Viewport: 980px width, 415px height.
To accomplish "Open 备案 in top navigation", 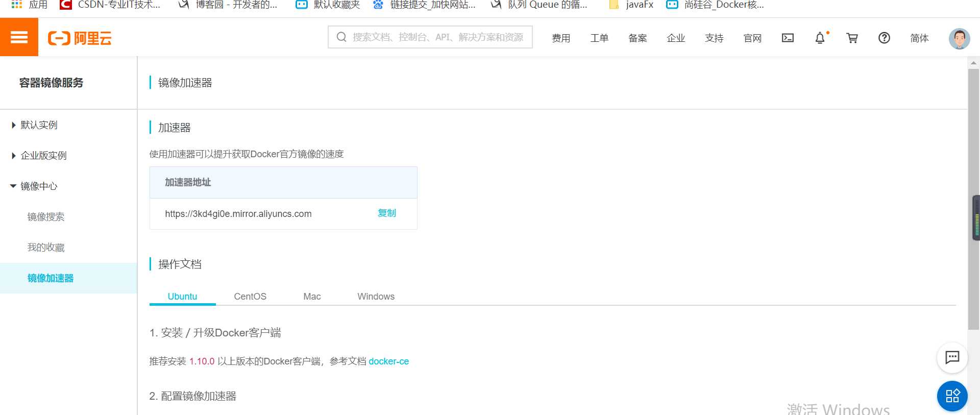I will 638,38.
